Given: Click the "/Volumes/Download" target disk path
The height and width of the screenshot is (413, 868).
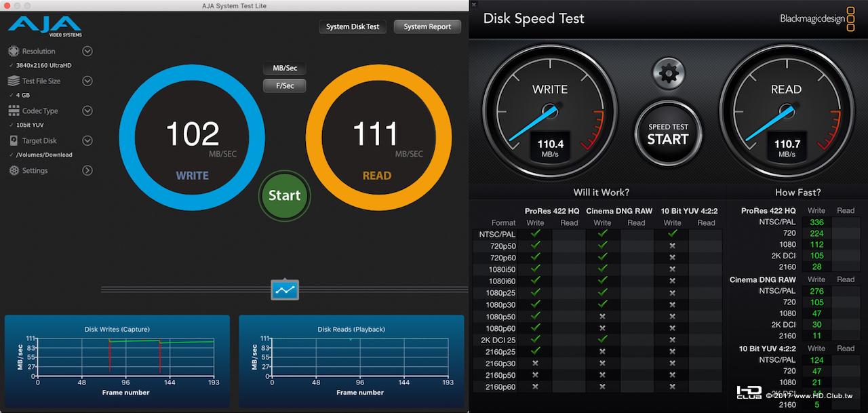Looking at the screenshot, I should pyautogui.click(x=44, y=155).
